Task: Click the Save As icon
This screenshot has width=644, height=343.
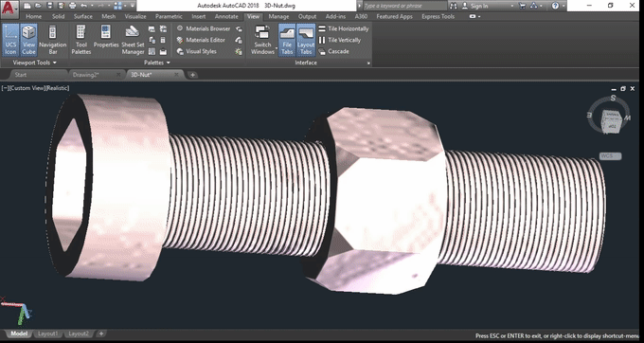Action: pyautogui.click(x=61, y=6)
